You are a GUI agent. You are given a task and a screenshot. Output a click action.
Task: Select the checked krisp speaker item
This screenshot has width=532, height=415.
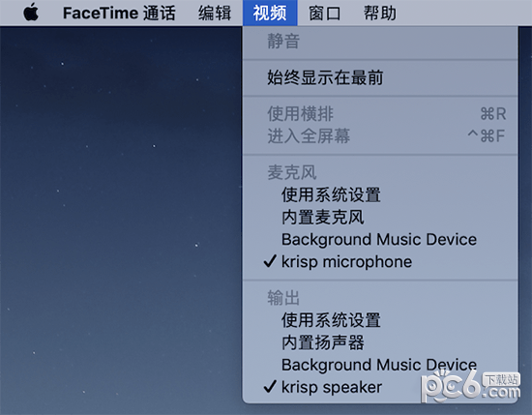point(380,387)
